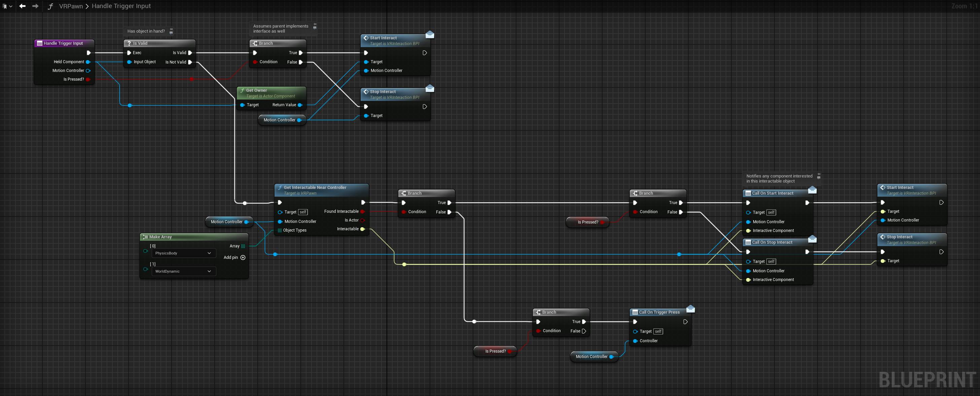Add a pin to Make Array
The height and width of the screenshot is (396, 980).
tap(234, 258)
